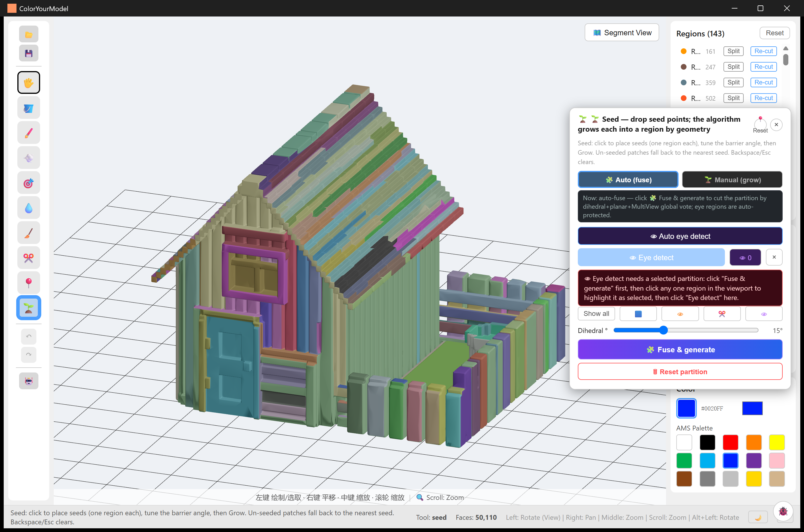The image size is (804, 532).
Task: Split the region with 161 faces
Action: pyautogui.click(x=733, y=51)
